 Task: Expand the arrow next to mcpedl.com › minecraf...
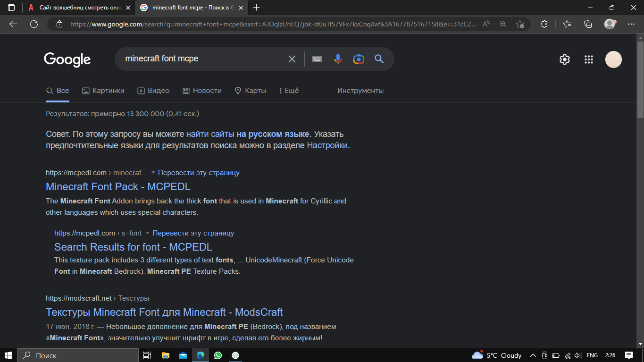153,173
